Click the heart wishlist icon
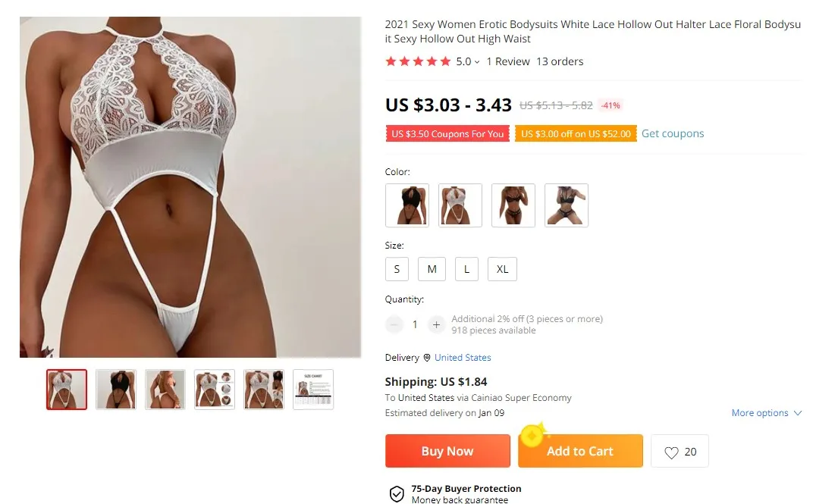This screenshot has width=813, height=504. point(671,452)
